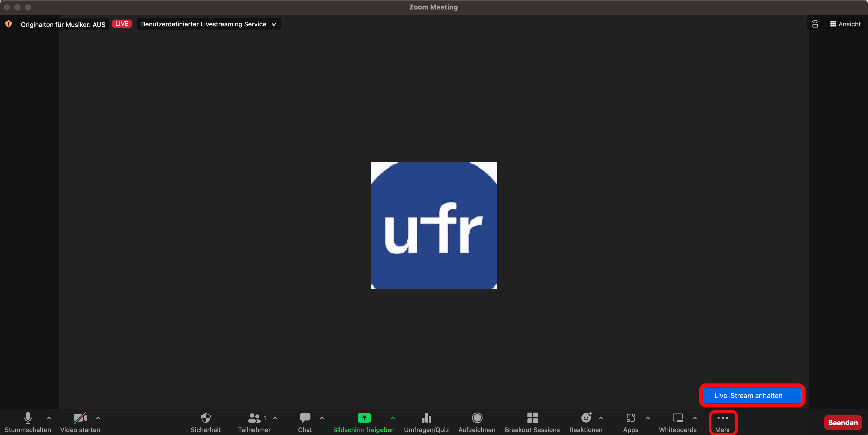This screenshot has height=435, width=868.
Task: Open Whiteboards
Action: 678,423
